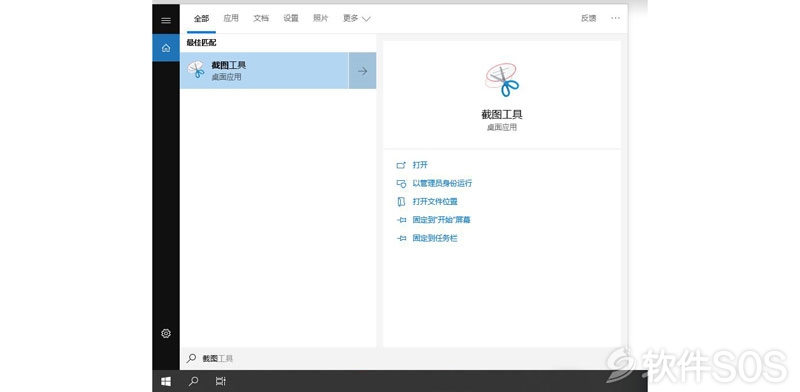Switch to the 设置 tab
This screenshot has width=800, height=392.
tap(291, 18)
